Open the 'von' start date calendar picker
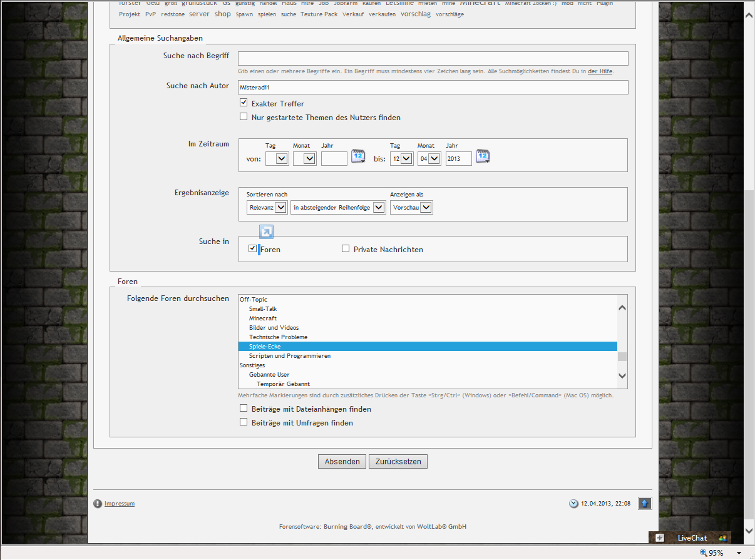Screen dimensions: 755x560 pyautogui.click(x=357, y=156)
